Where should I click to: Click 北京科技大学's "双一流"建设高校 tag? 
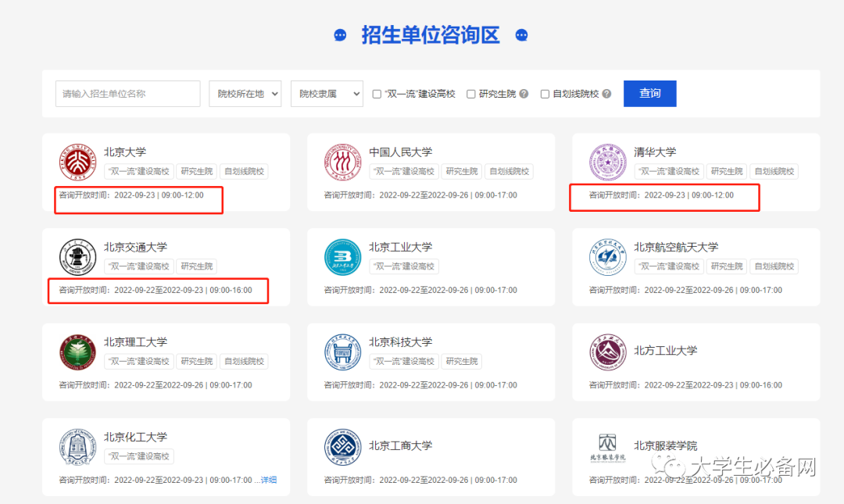[x=404, y=361]
